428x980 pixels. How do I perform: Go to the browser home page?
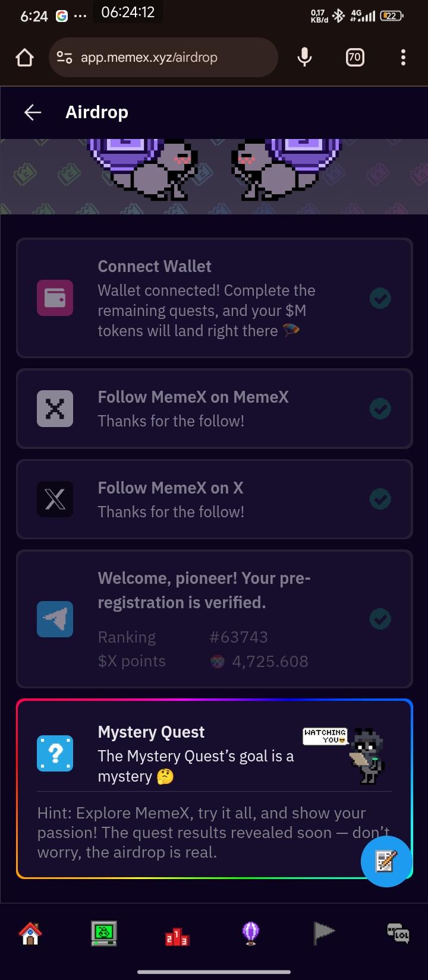click(x=24, y=58)
